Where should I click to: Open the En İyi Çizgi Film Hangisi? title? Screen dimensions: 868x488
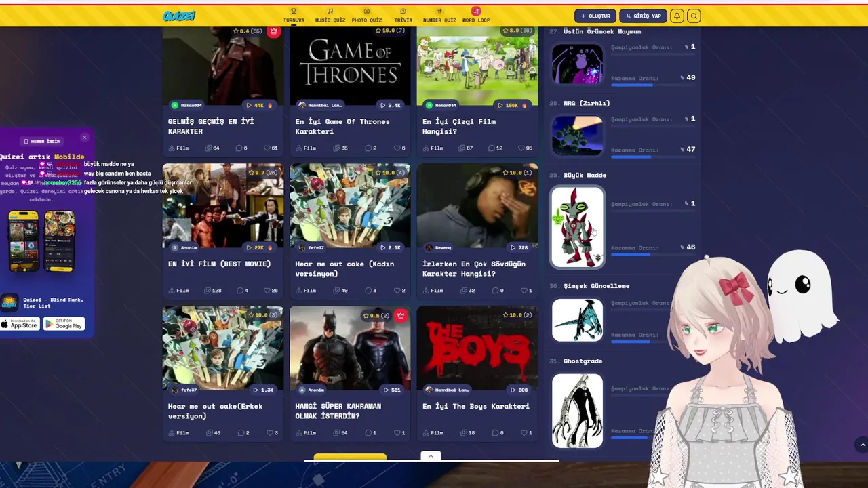(x=459, y=126)
